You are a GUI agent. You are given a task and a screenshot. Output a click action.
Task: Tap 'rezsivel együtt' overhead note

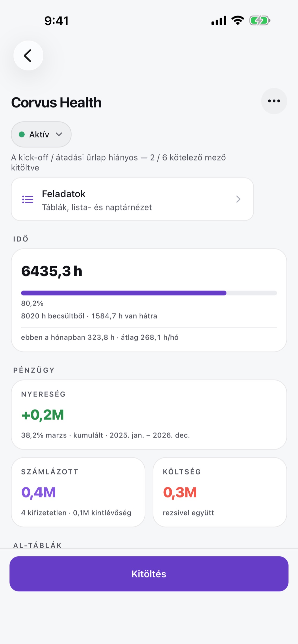pyautogui.click(x=188, y=513)
